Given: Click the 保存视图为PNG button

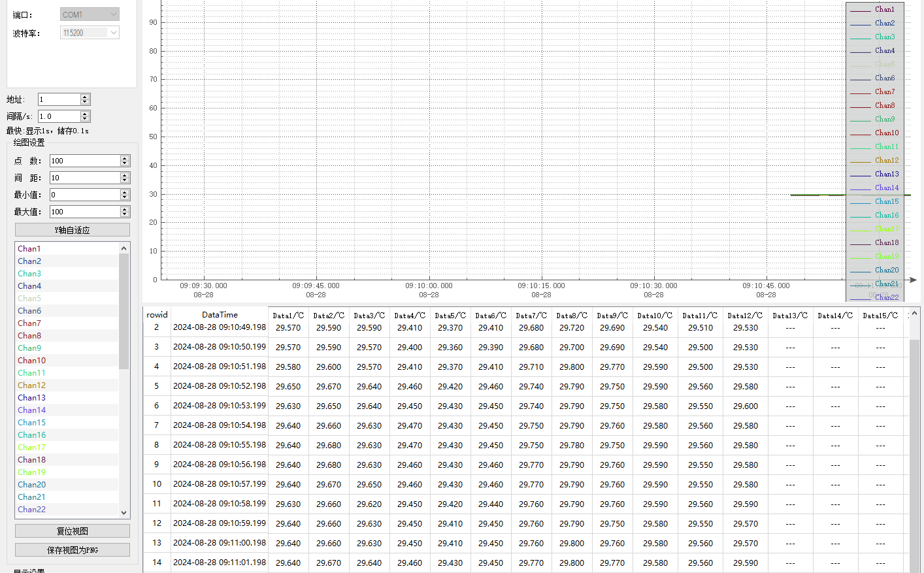Looking at the screenshot, I should pos(72,550).
